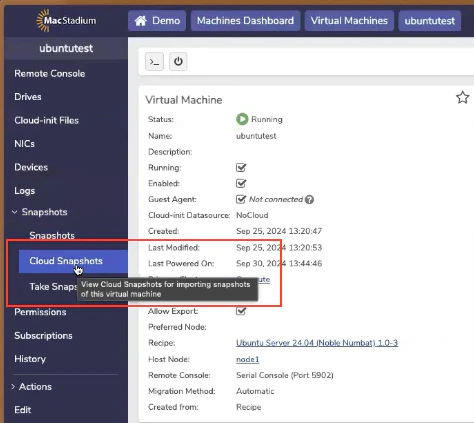The image size is (474, 423).
Task: Open Drives in sidebar
Action: pos(28,97)
